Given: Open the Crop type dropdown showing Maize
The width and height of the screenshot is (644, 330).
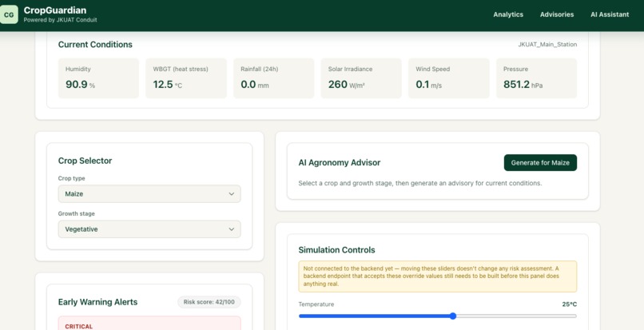Looking at the screenshot, I should [x=149, y=193].
